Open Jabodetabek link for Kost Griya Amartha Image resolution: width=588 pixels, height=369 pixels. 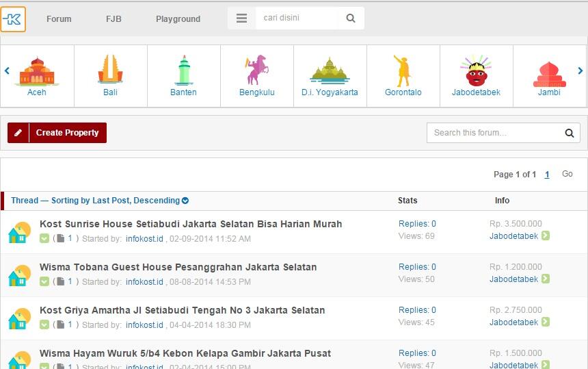(x=513, y=322)
